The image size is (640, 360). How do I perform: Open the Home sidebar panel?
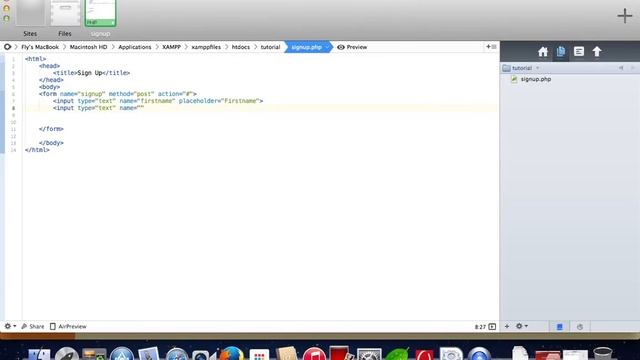pos(542,52)
